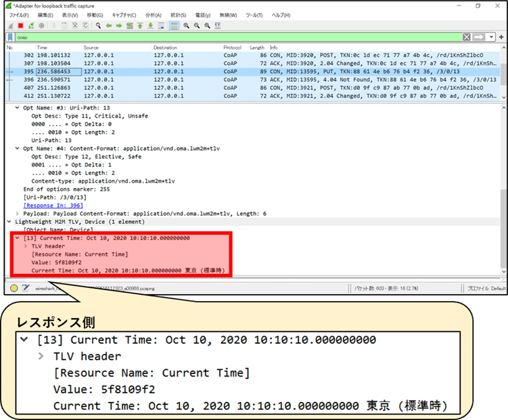Zoom out the main window text

click(197, 26)
